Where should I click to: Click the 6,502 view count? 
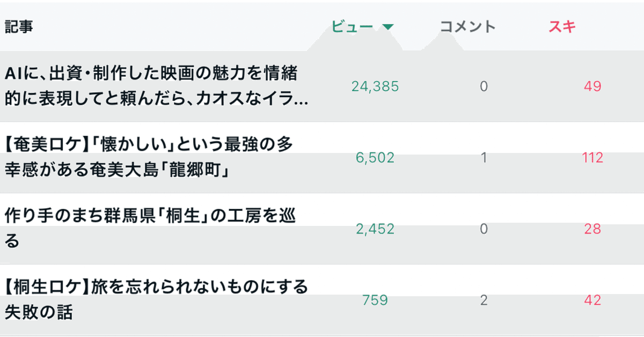pyautogui.click(x=375, y=158)
